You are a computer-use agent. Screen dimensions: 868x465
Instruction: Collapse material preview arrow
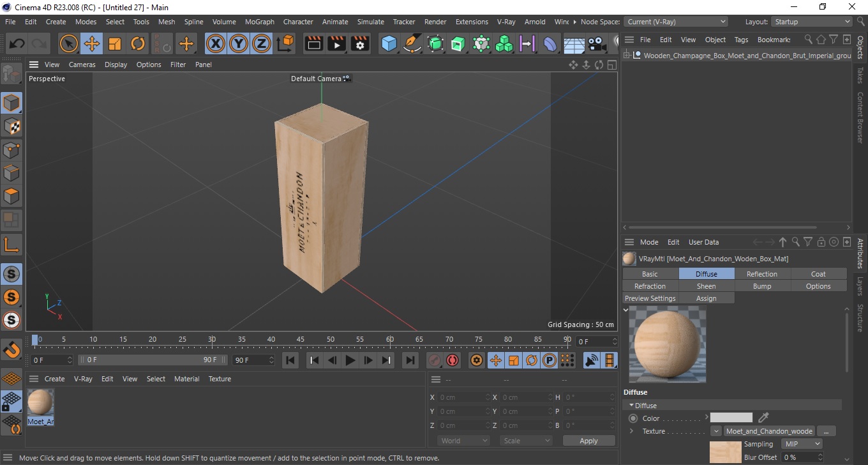(x=625, y=310)
